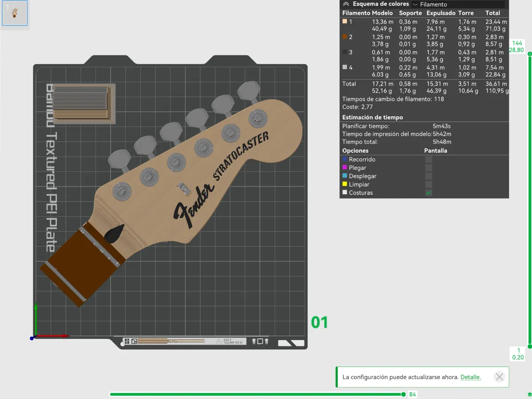Click the prime tower on the plate
The image size is (532, 399).
(84, 103)
